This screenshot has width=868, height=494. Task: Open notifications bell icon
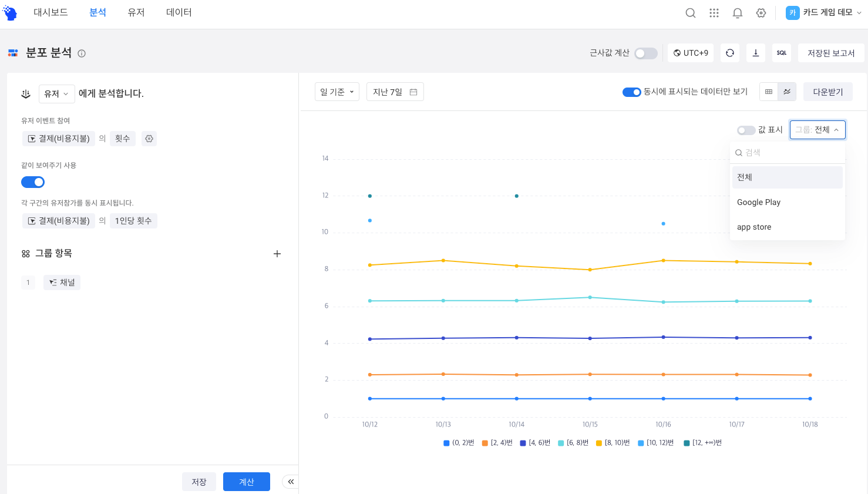[x=738, y=13]
